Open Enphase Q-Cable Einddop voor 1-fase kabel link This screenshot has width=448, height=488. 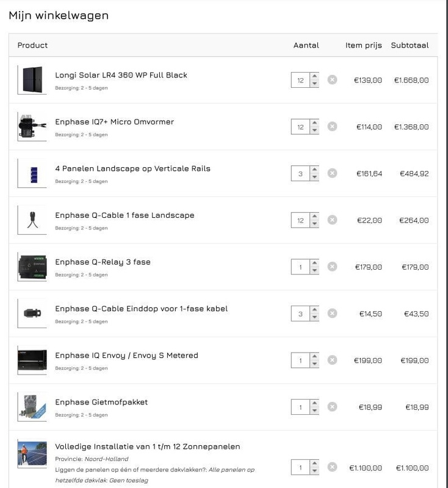pos(141,309)
